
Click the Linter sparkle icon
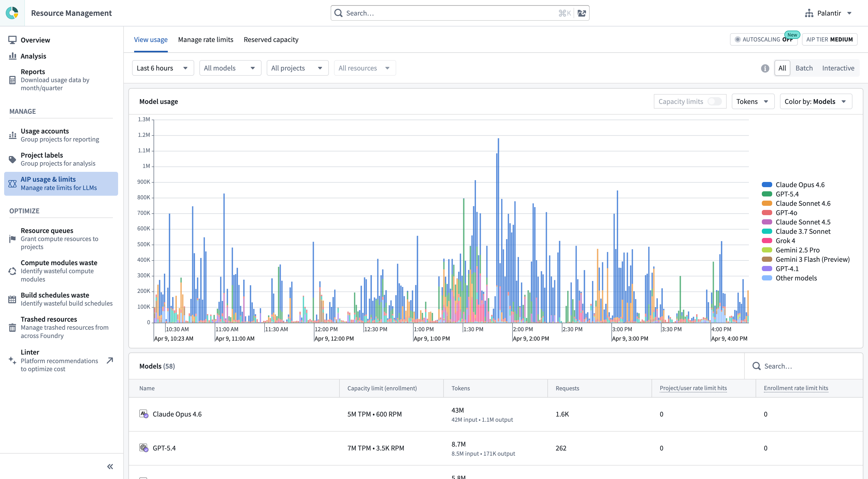pyautogui.click(x=12, y=360)
